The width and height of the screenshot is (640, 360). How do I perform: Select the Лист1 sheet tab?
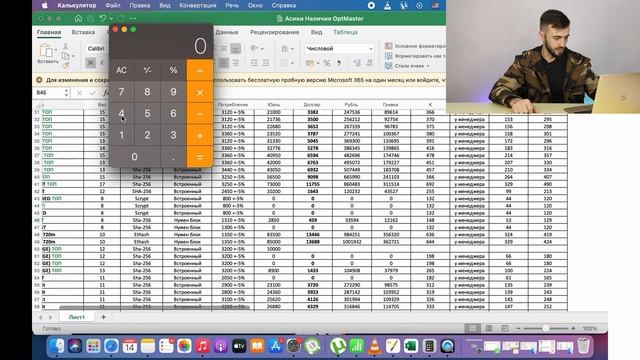(x=77, y=317)
